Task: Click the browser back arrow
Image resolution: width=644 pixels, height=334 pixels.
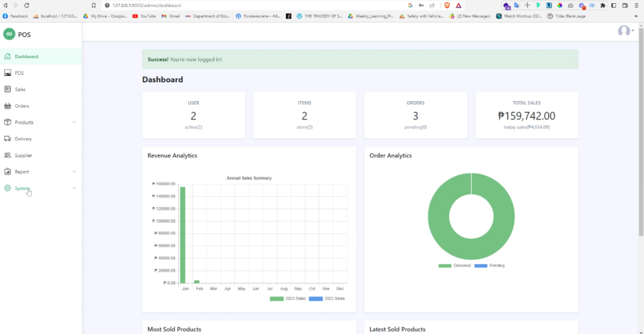Action: [x=5, y=5]
